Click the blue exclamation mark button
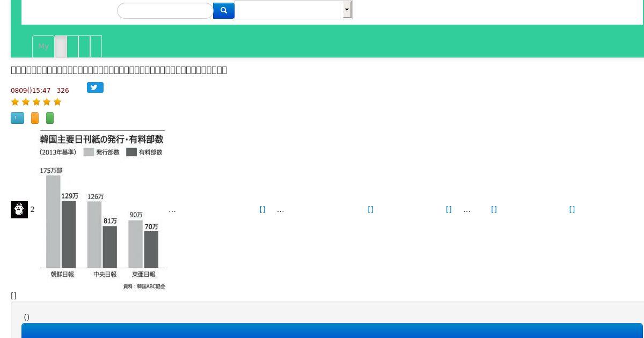The image size is (644, 338). (17, 118)
